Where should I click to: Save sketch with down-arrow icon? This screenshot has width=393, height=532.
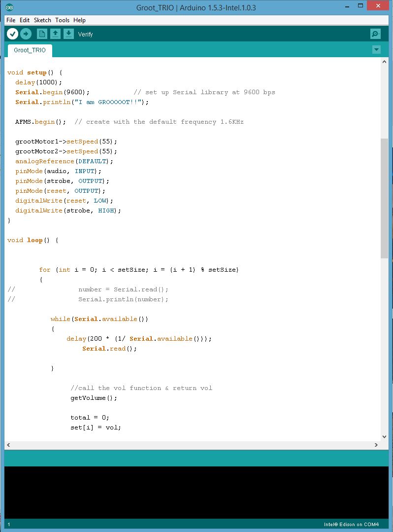(x=68, y=34)
